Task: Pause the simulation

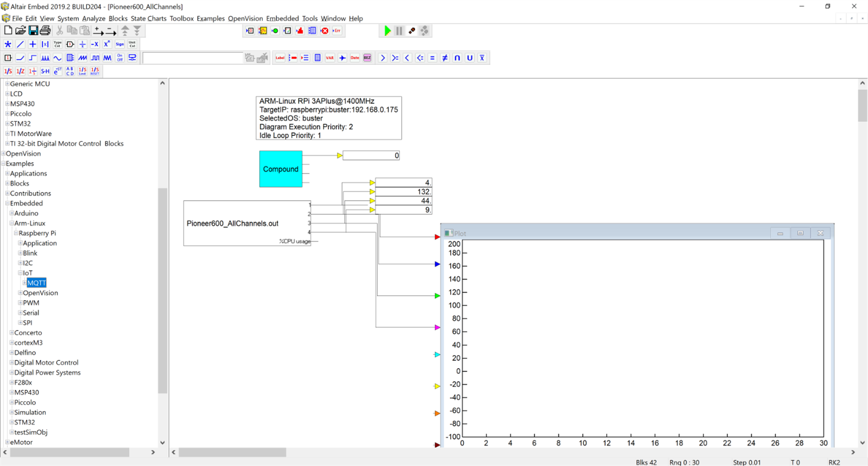Action: pos(399,31)
